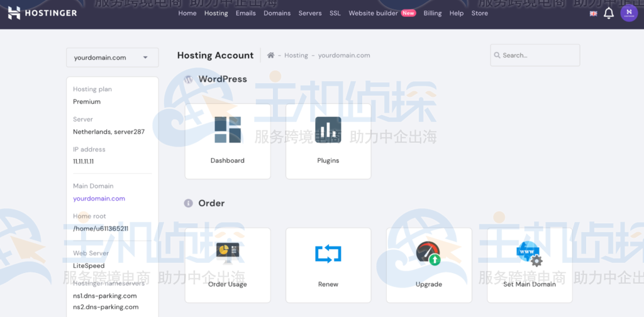Screen dimensions: 644x317
Task: Go to the Domains menu
Action: [x=277, y=13]
